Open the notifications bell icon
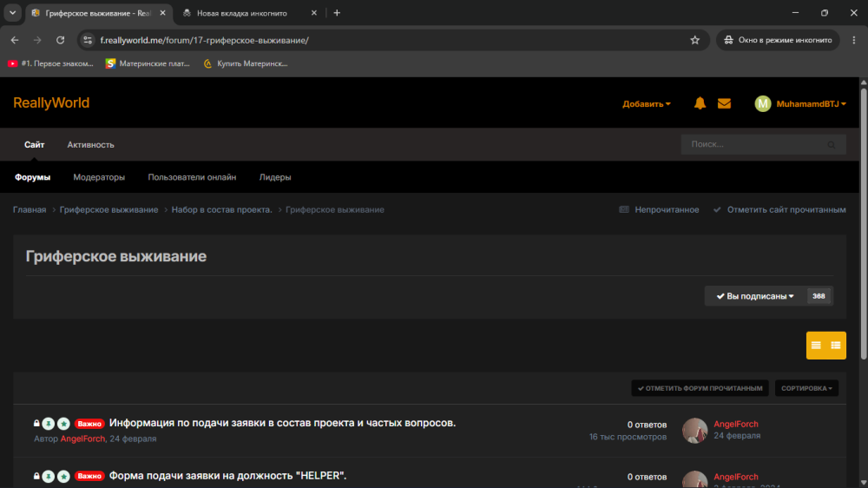The height and width of the screenshot is (488, 868). tap(700, 103)
